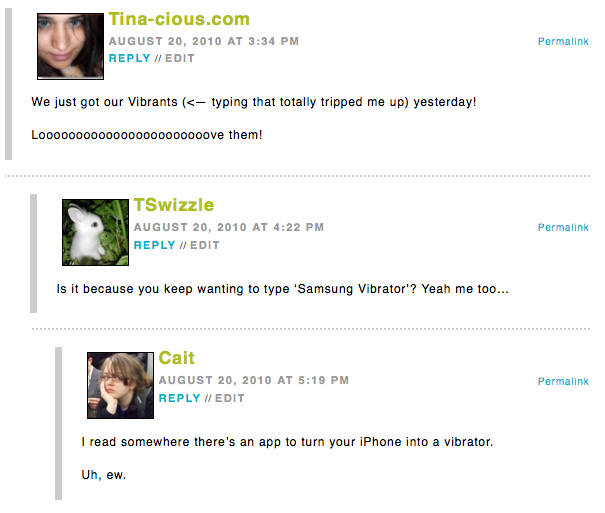This screenshot has width=605, height=513.
Task: Open Permalink for the 3:34 PM comment
Action: pos(563,41)
